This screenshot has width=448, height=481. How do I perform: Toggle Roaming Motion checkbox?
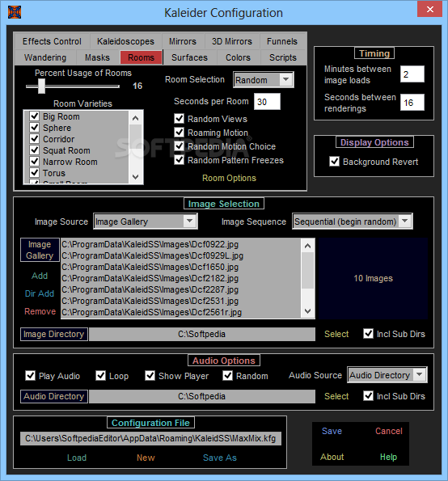(180, 133)
